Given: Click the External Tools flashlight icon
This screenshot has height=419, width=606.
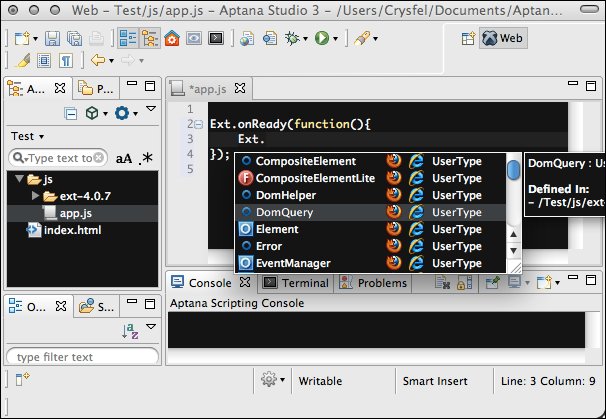Looking at the screenshot, I should pos(362,38).
